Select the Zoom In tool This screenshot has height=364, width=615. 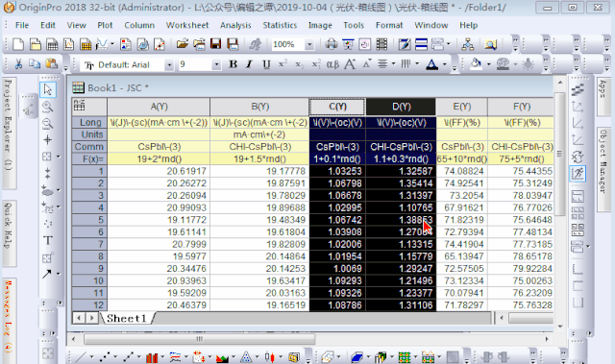pyautogui.click(x=47, y=107)
